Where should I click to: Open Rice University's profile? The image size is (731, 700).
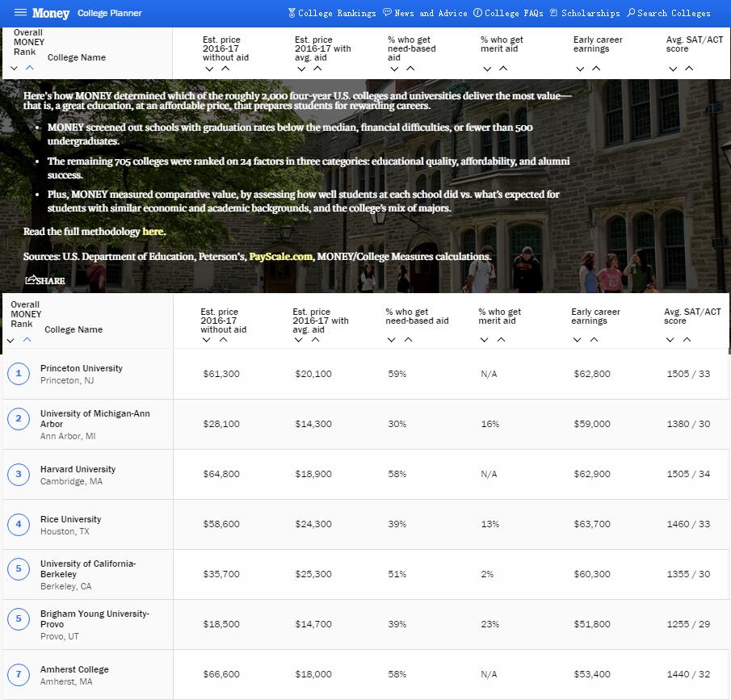(70, 519)
